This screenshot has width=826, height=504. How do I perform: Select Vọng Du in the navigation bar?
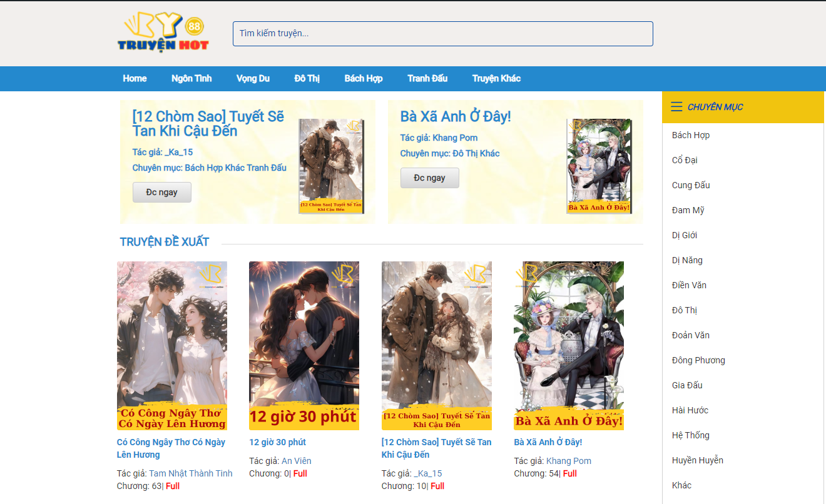click(253, 79)
